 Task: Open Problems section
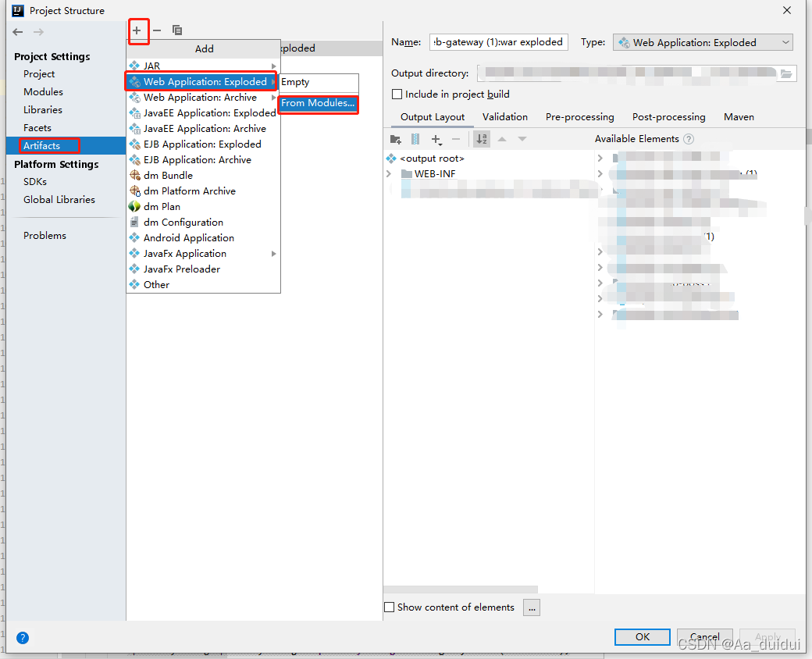click(45, 236)
